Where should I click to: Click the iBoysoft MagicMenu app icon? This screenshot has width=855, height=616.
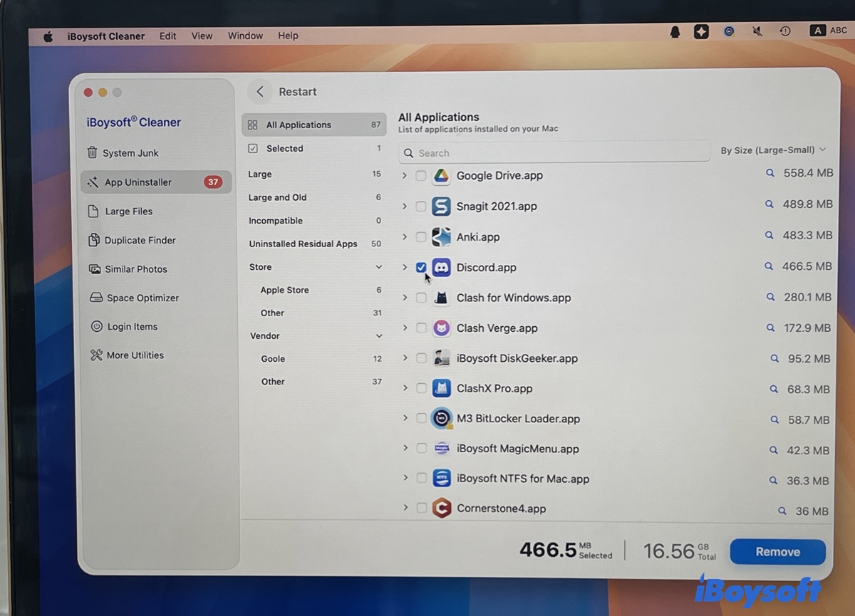pyautogui.click(x=442, y=449)
